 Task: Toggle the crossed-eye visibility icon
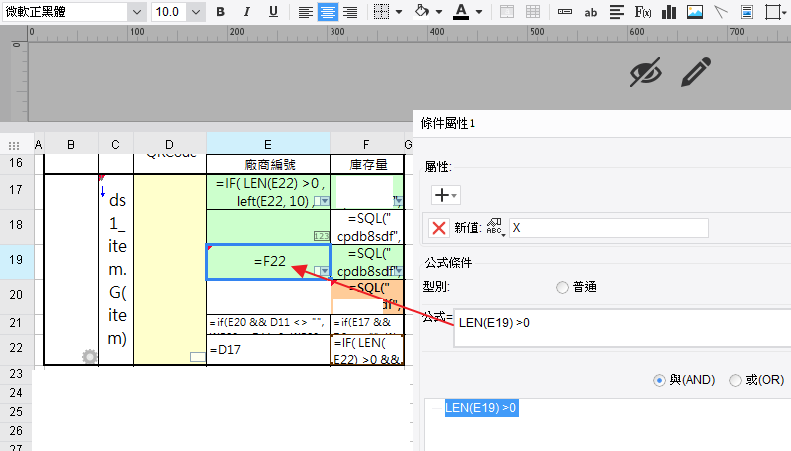pyautogui.click(x=646, y=72)
